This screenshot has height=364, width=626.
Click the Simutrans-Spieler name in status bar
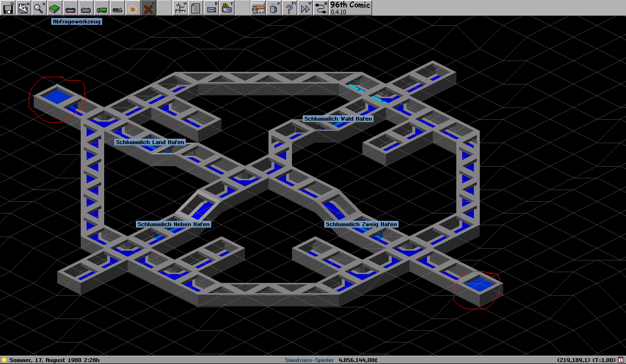pyautogui.click(x=309, y=360)
